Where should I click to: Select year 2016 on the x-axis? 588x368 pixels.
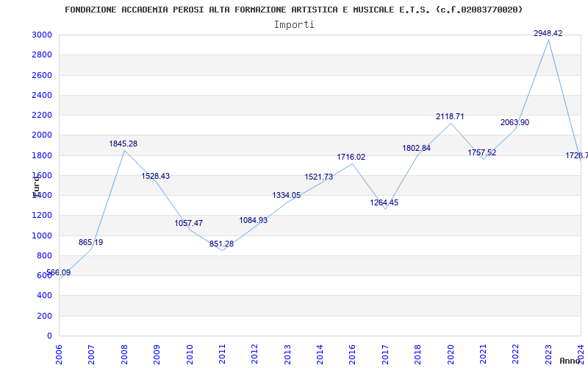tap(353, 354)
